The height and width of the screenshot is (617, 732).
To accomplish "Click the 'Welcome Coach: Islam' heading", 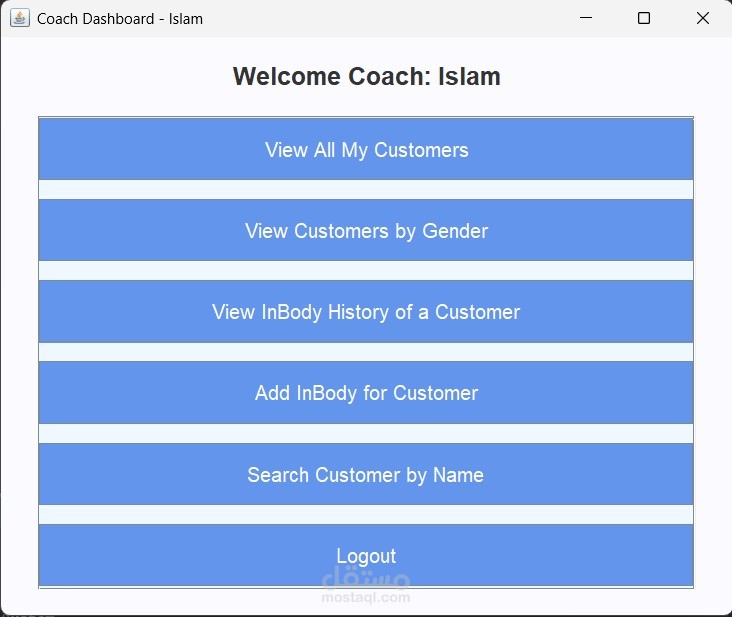I will tap(366, 77).
